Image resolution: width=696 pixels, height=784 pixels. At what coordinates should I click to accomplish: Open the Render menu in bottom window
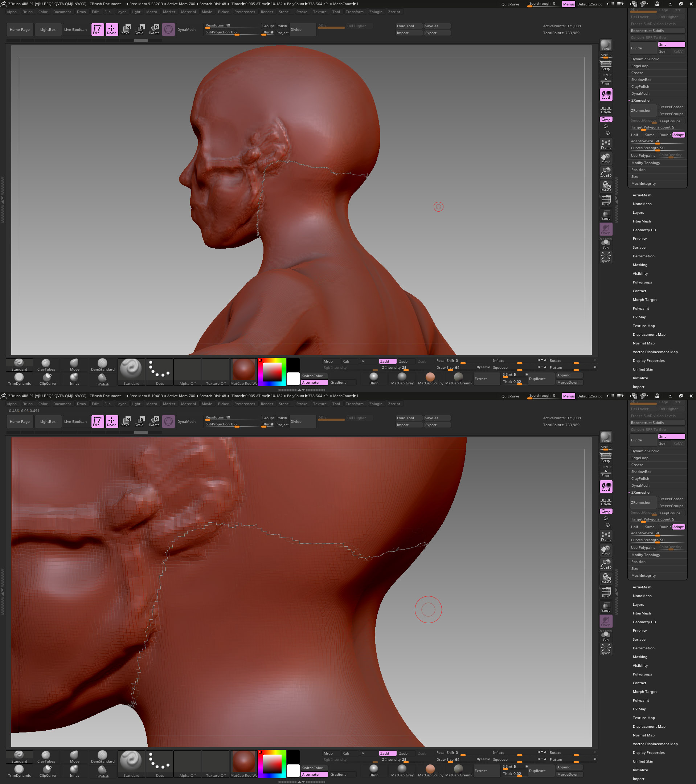click(267, 404)
